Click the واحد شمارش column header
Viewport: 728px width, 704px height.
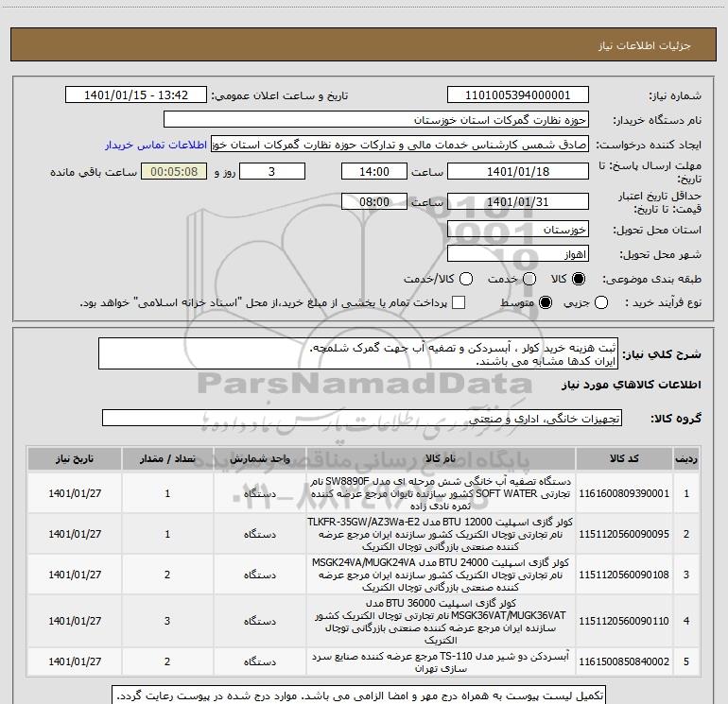[x=260, y=458]
